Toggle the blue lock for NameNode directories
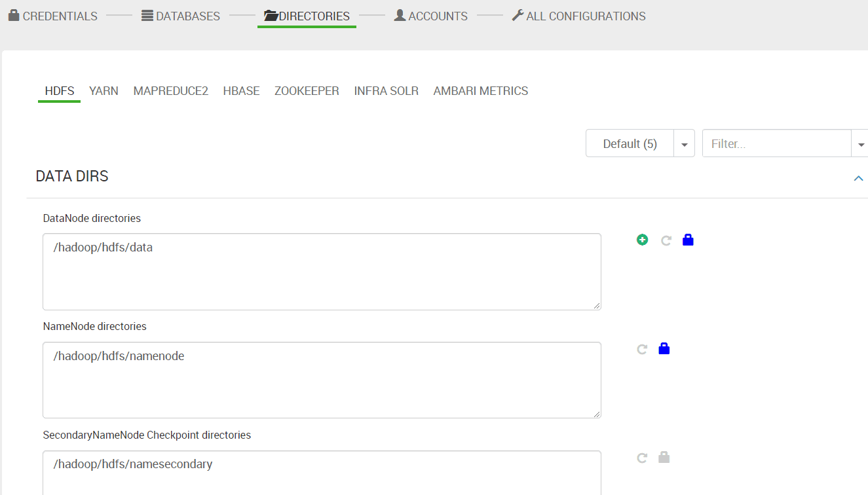The image size is (868, 495). point(664,349)
